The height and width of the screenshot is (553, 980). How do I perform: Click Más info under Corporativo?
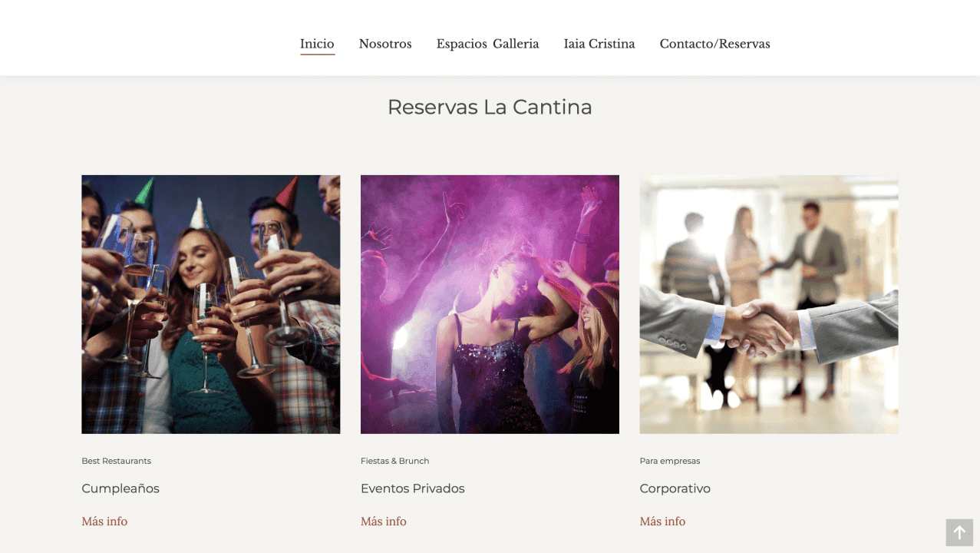pos(663,522)
